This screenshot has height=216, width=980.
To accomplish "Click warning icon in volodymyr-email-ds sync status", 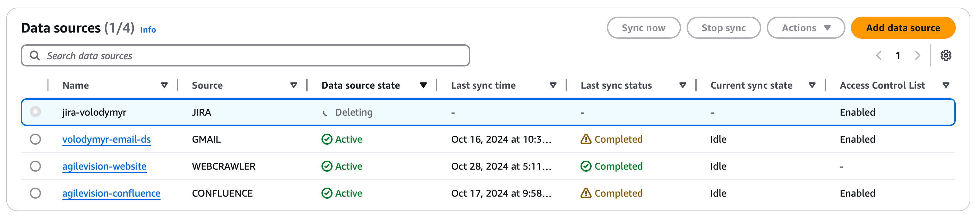I will (x=586, y=139).
